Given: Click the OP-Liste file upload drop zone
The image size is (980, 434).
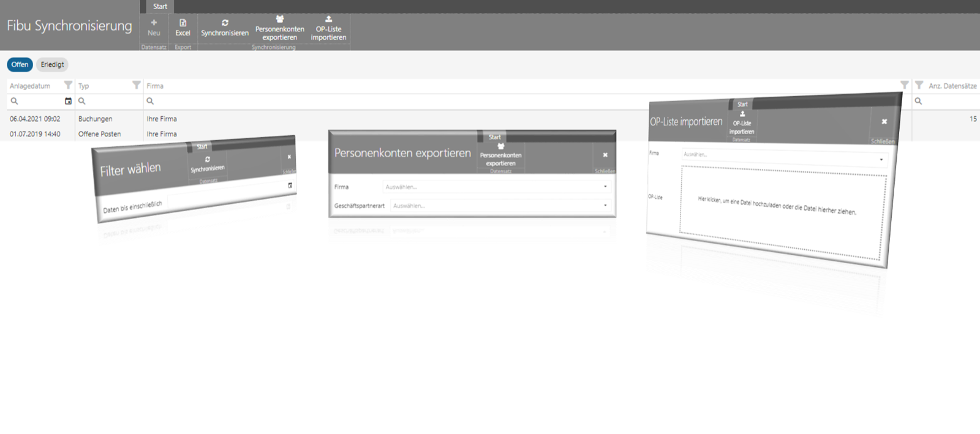Looking at the screenshot, I should tap(782, 212).
